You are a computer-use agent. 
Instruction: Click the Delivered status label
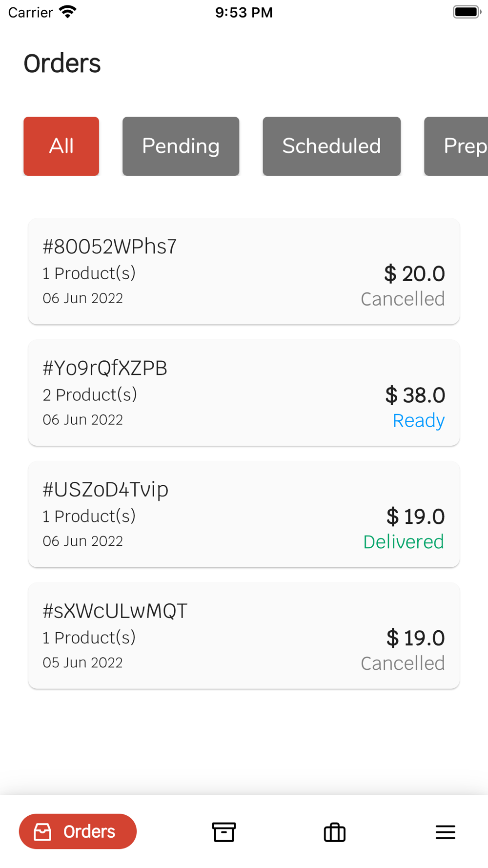404,542
